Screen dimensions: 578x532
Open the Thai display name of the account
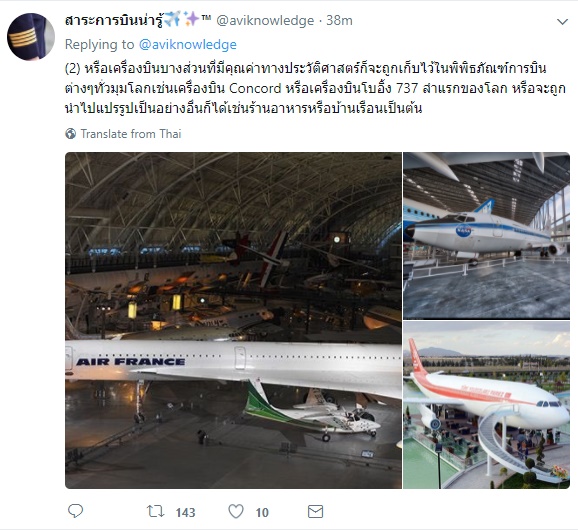pyautogui.click(x=114, y=20)
